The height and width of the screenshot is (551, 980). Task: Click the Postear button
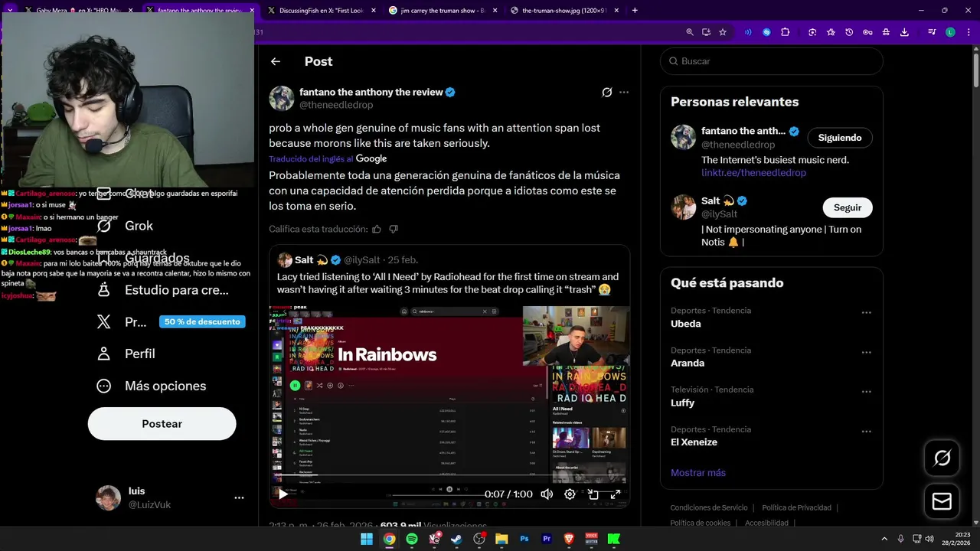pyautogui.click(x=162, y=424)
